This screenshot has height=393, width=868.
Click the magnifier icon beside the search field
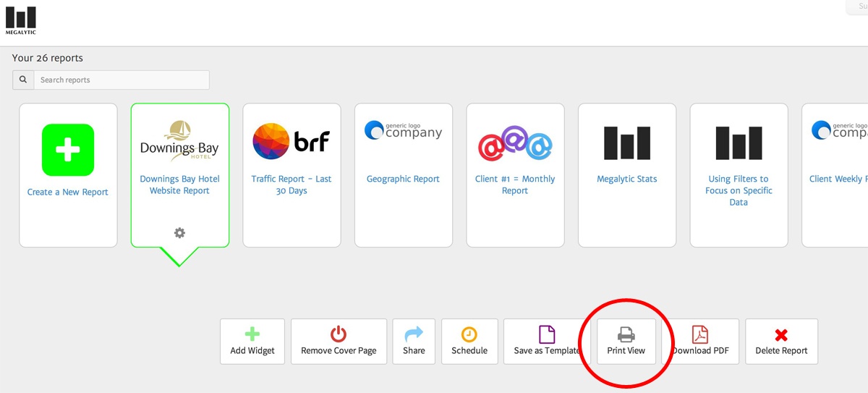tap(23, 80)
